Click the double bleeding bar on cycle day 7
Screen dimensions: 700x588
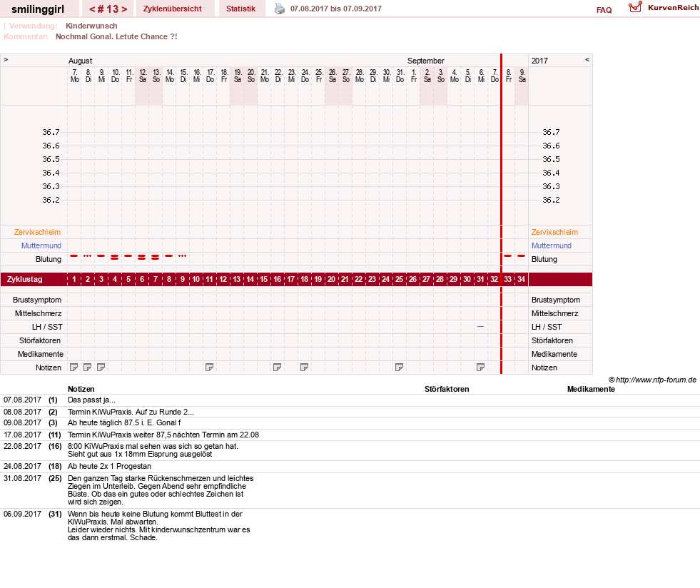[x=156, y=257]
